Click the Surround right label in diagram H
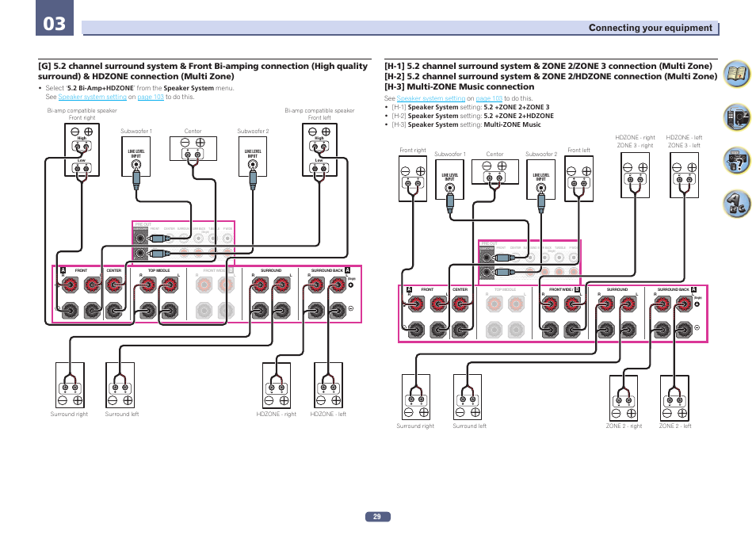 click(415, 426)
